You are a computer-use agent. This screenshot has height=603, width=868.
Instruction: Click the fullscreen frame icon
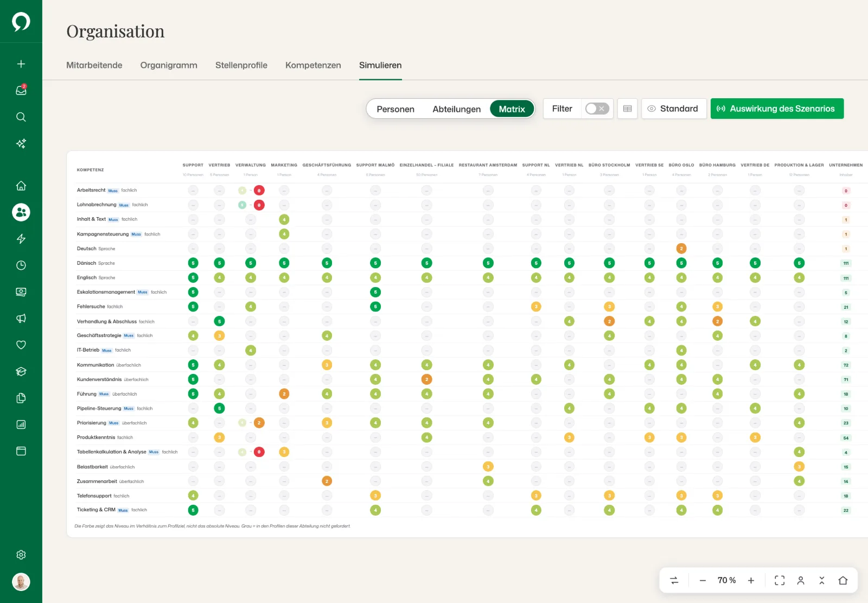click(x=780, y=580)
